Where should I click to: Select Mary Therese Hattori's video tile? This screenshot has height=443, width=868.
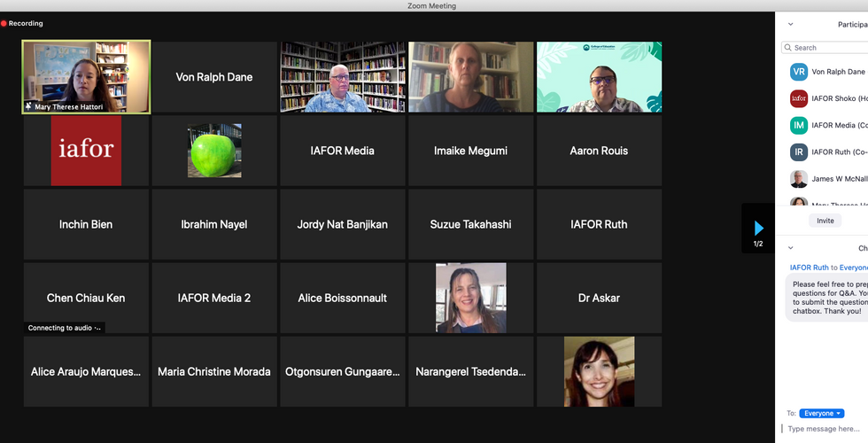point(87,77)
